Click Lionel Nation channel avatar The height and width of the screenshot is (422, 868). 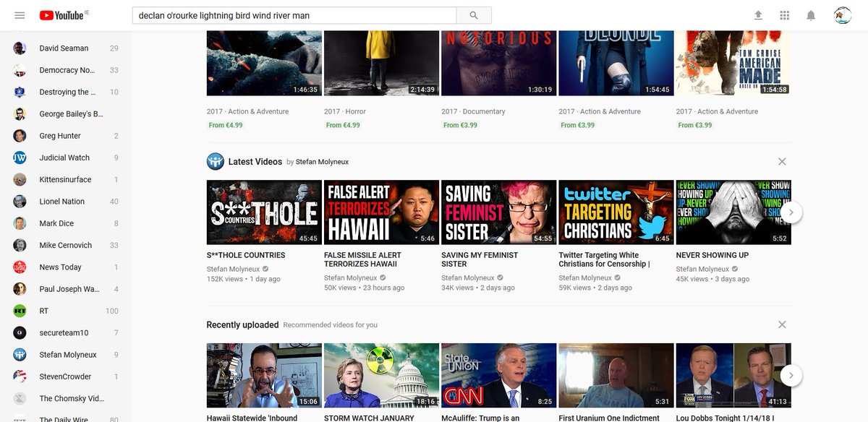click(x=20, y=202)
